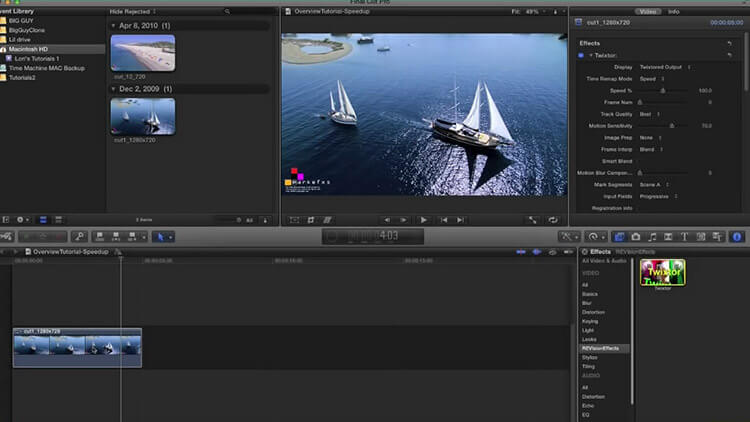Click the Frame Num slider handle
This screenshot has height=422, width=750.
click(640, 102)
